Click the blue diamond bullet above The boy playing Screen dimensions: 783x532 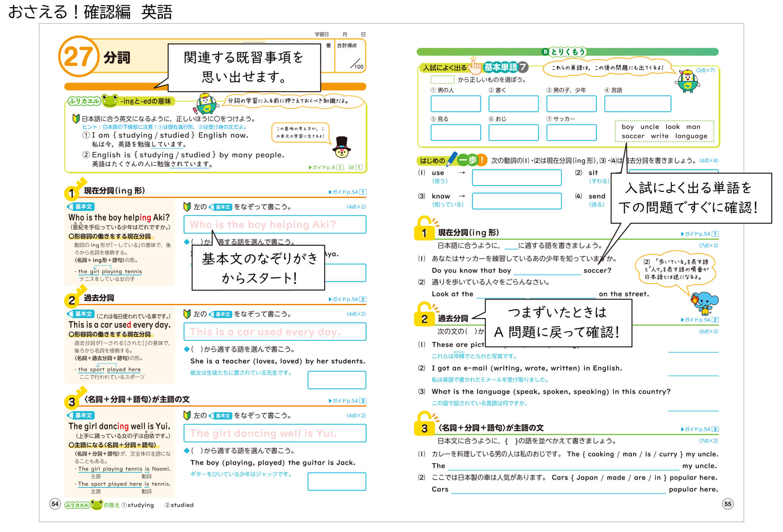[187, 451]
